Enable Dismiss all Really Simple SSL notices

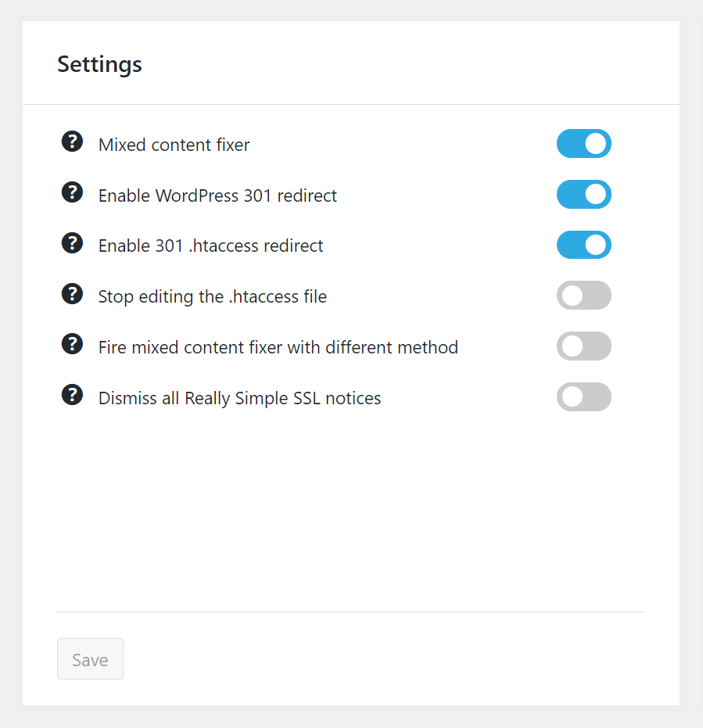[583, 397]
